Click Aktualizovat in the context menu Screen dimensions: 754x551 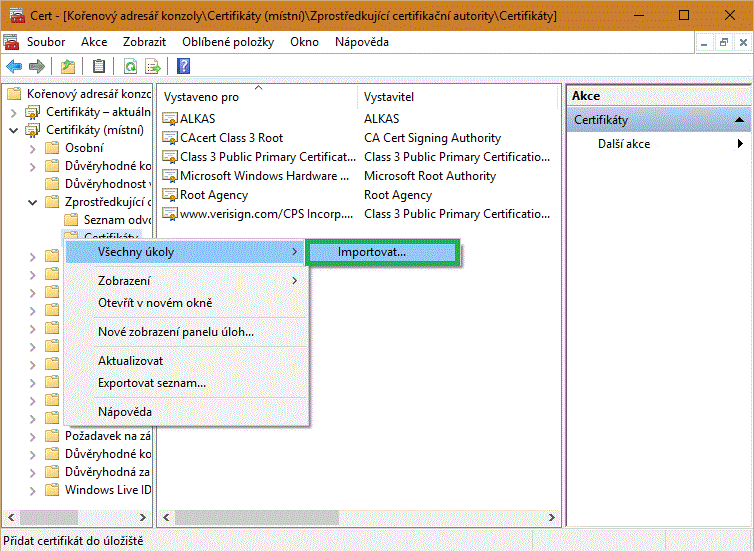131,360
